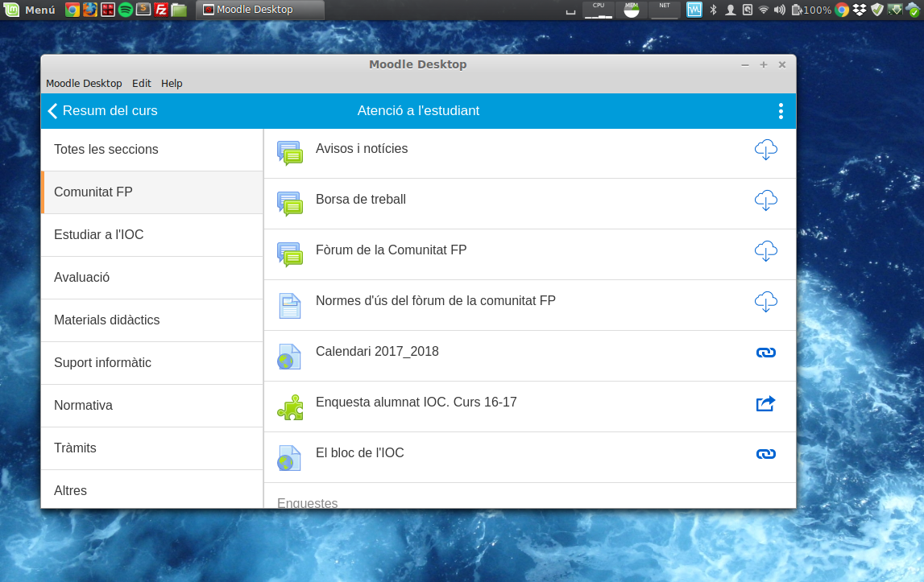Download Fòrum de la Comunitat FP
Viewport: 924px width, 582px height.
point(765,251)
